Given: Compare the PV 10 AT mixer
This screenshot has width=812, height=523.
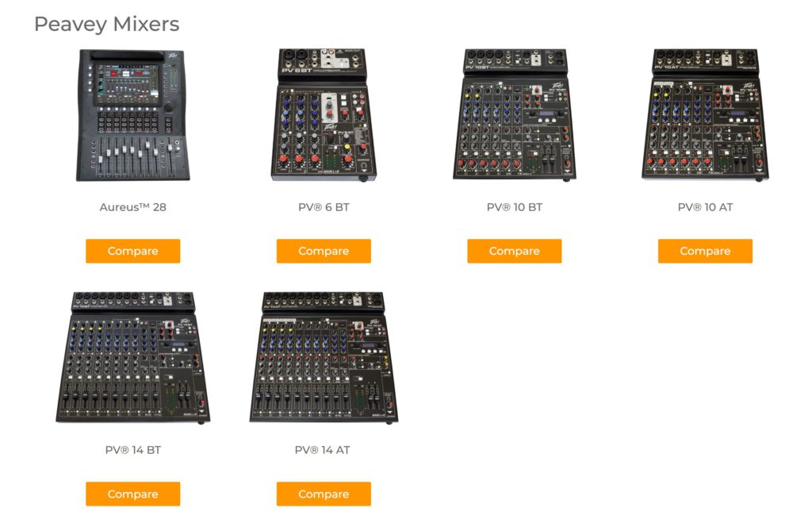Looking at the screenshot, I should click(x=705, y=251).
